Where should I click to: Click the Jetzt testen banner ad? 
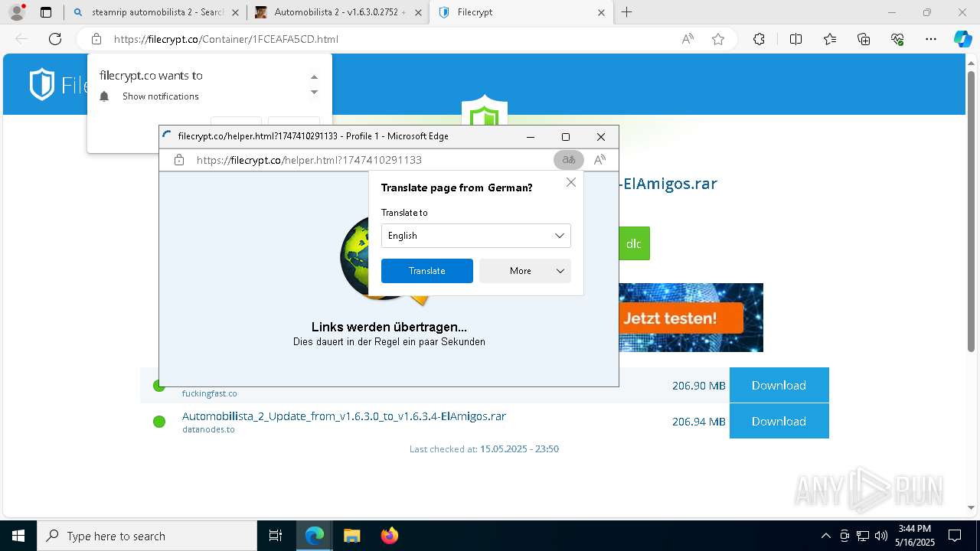pos(691,318)
